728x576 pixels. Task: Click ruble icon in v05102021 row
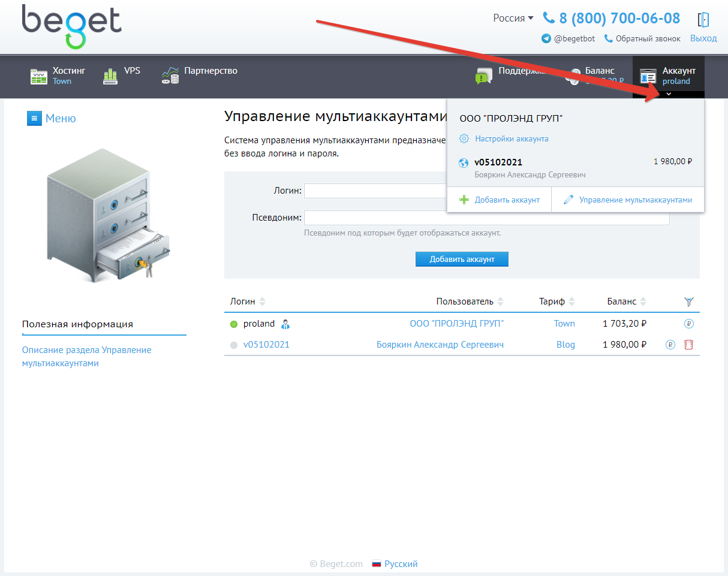point(670,345)
